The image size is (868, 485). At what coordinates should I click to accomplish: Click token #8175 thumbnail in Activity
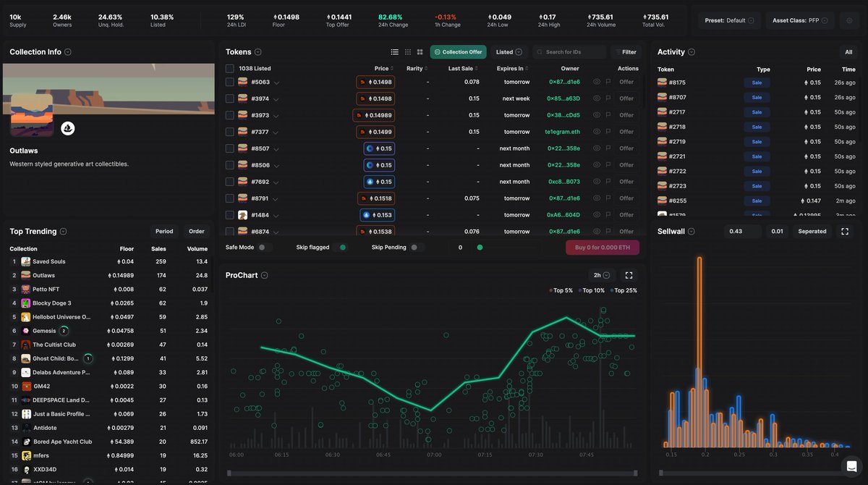(x=662, y=83)
